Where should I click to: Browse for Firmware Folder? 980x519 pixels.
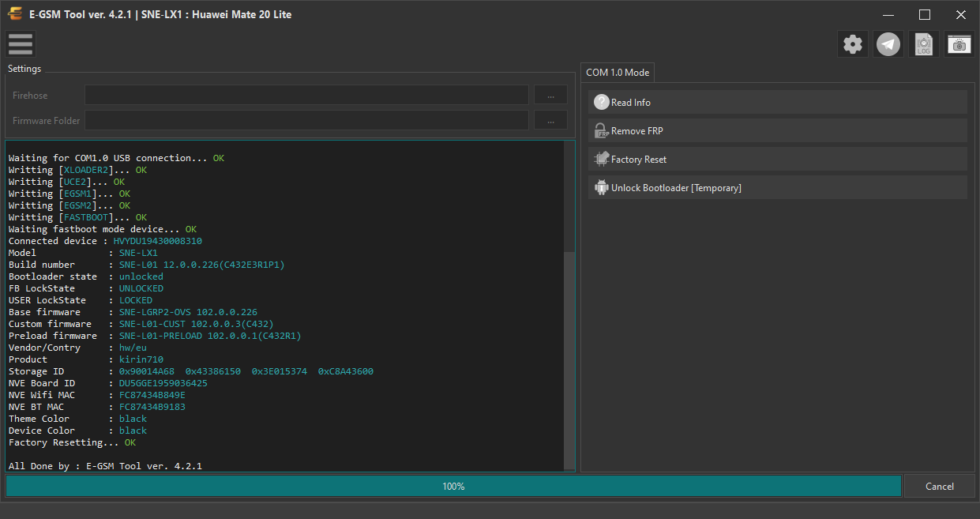click(x=550, y=120)
